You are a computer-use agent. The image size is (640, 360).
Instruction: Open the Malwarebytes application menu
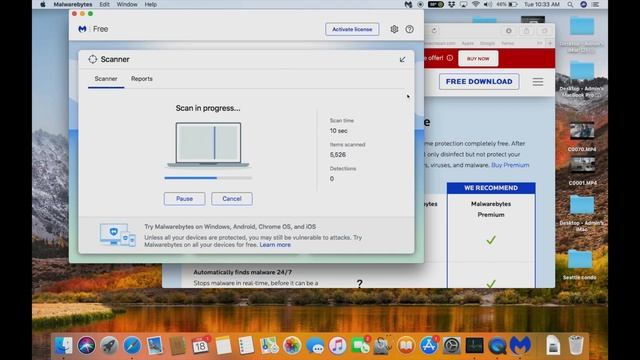click(73, 4)
